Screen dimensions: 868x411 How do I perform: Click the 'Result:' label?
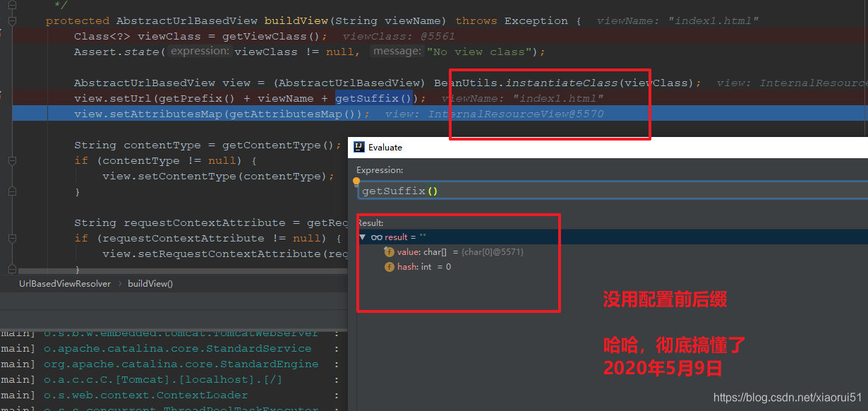click(x=370, y=223)
